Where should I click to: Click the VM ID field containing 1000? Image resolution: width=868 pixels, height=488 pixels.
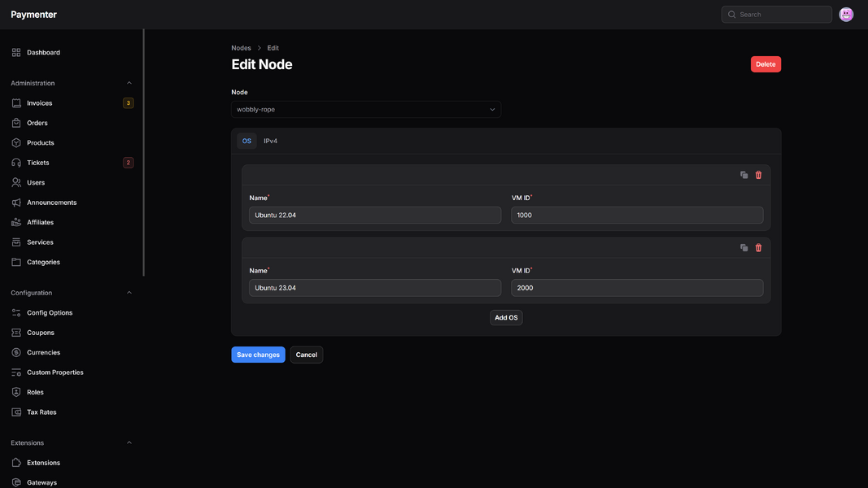(x=637, y=216)
